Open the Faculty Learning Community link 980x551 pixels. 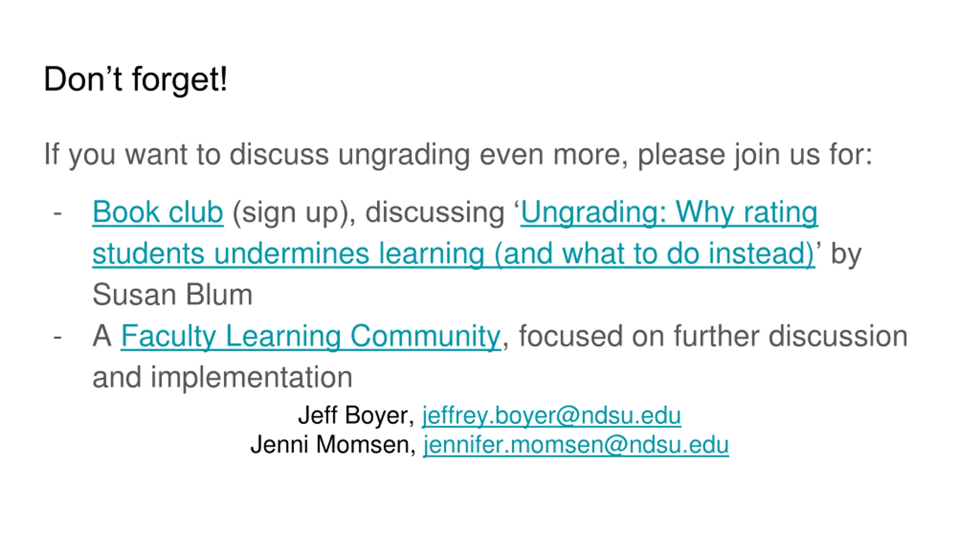coord(310,336)
